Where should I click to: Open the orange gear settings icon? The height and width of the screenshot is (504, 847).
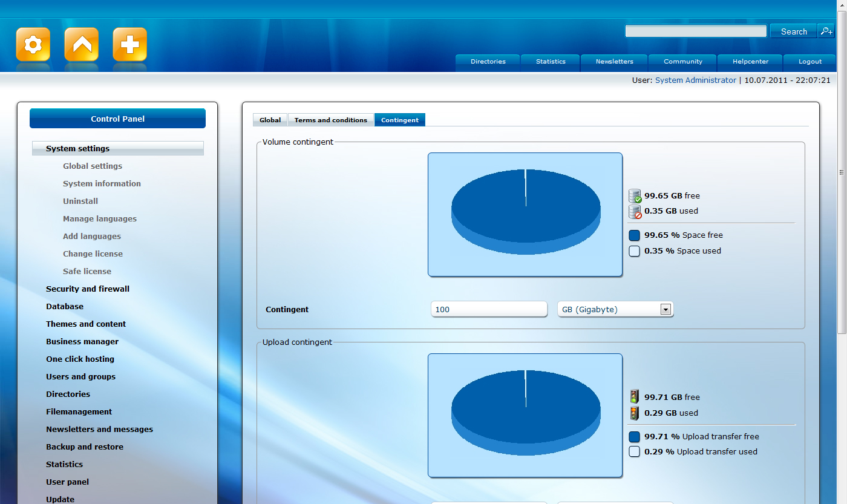point(33,44)
